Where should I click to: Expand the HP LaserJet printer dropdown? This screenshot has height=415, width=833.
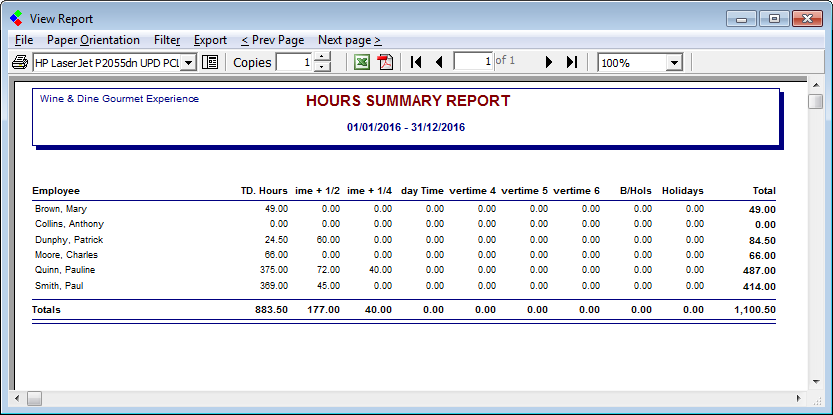pyautogui.click(x=188, y=62)
